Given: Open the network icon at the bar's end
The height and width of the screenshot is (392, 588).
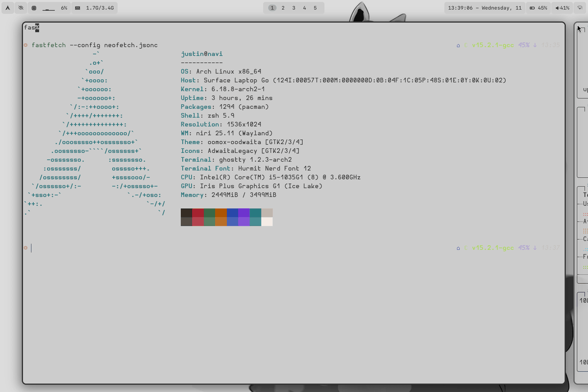Looking at the screenshot, I should [580, 8].
